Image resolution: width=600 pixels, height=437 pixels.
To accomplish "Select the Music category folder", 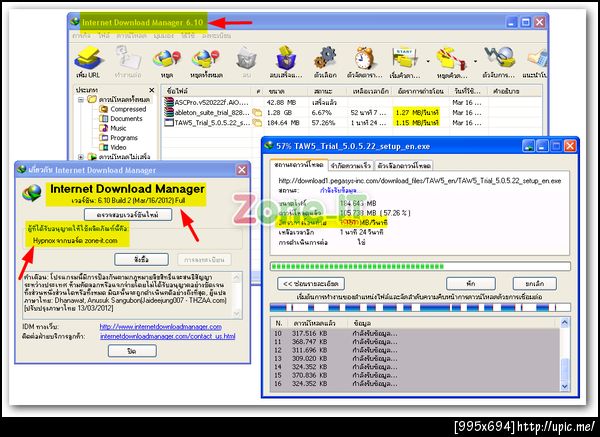I will 113,128.
